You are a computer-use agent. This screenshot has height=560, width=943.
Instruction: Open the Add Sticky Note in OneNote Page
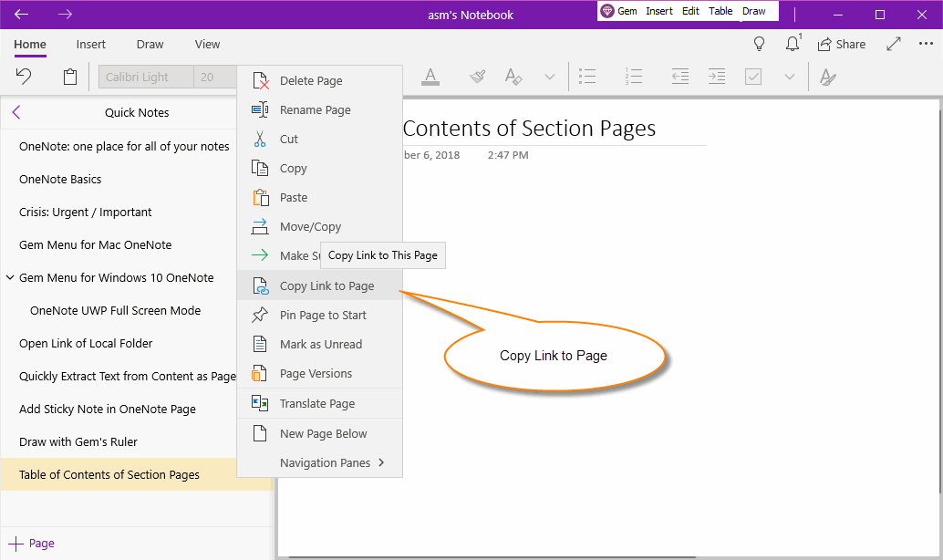(x=107, y=409)
